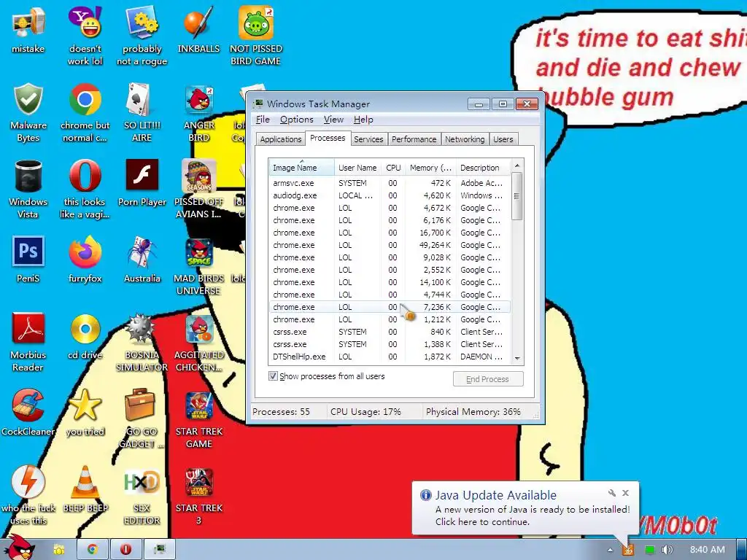Click the process list scrollbar thumb
The height and width of the screenshot is (560, 747).
517,195
